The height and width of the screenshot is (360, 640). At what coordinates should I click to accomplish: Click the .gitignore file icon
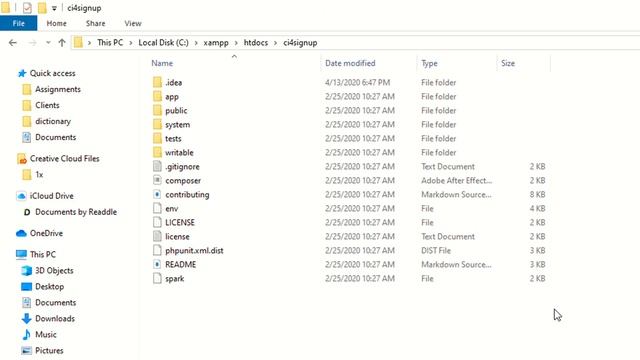point(158,166)
